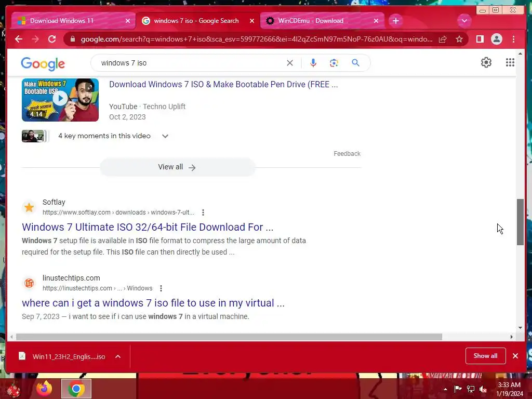Start voice search with the microphone icon
The width and height of the screenshot is (532, 399).
[313, 63]
